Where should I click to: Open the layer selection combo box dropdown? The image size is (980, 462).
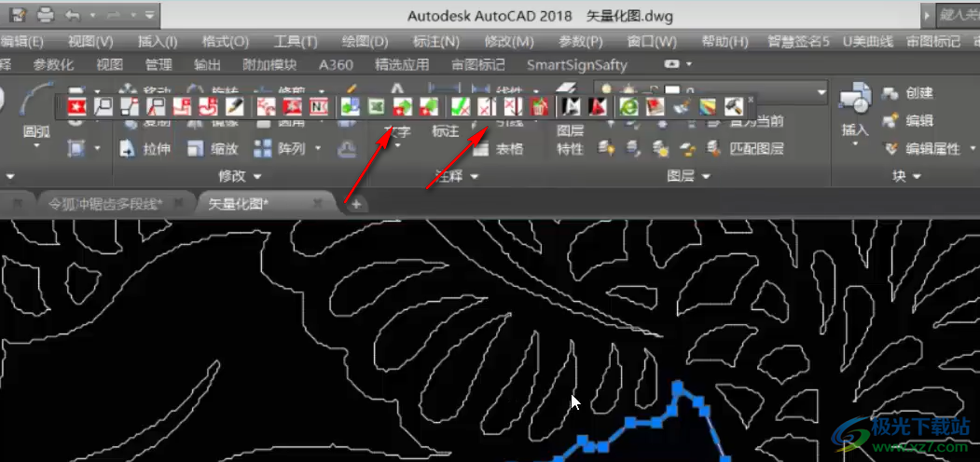pos(821,92)
